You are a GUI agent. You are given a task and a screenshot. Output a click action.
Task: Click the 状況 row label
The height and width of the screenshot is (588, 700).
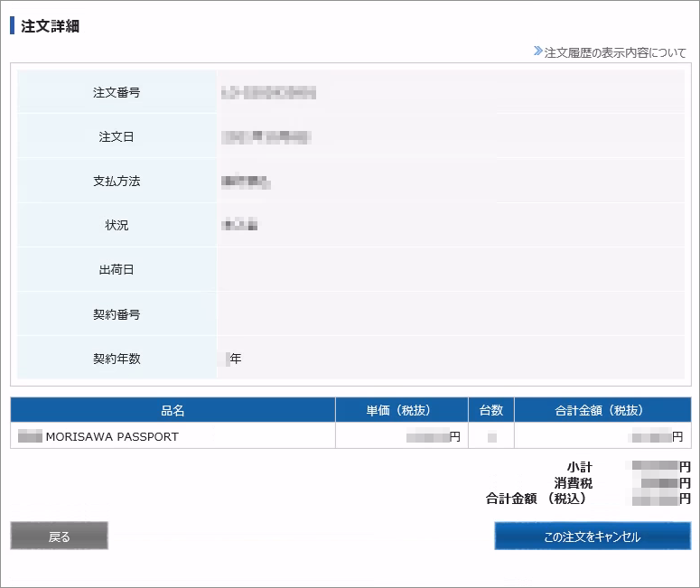(117, 225)
